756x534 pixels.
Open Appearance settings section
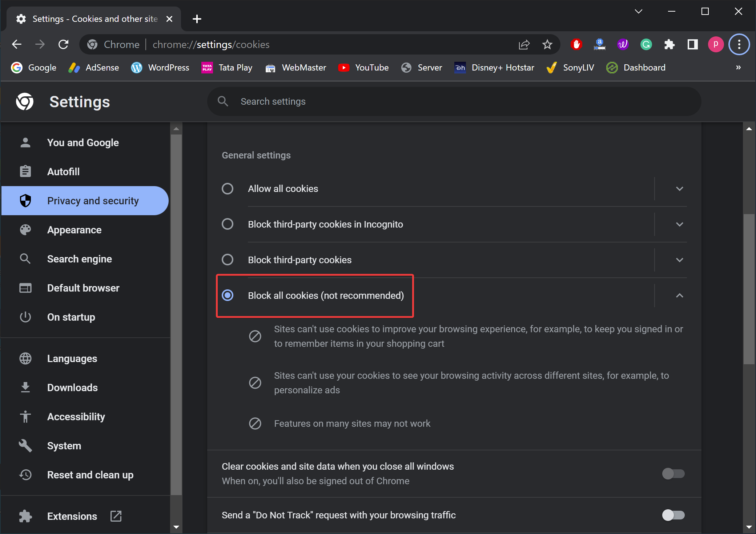(85, 230)
